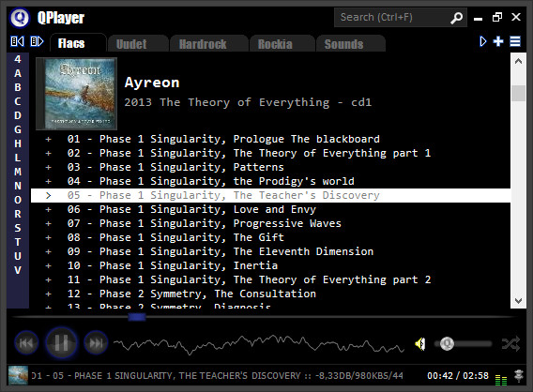
Task: Jump to index letter M
Action: (18, 172)
